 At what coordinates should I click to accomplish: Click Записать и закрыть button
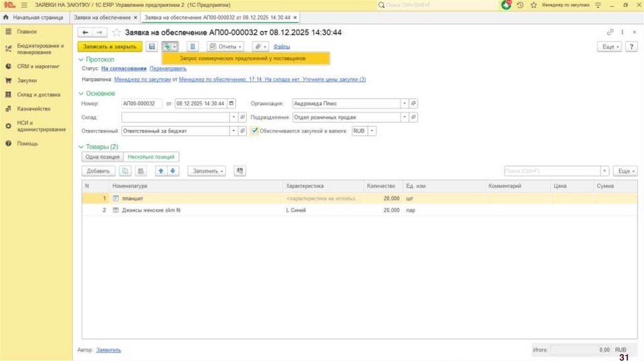pos(110,47)
